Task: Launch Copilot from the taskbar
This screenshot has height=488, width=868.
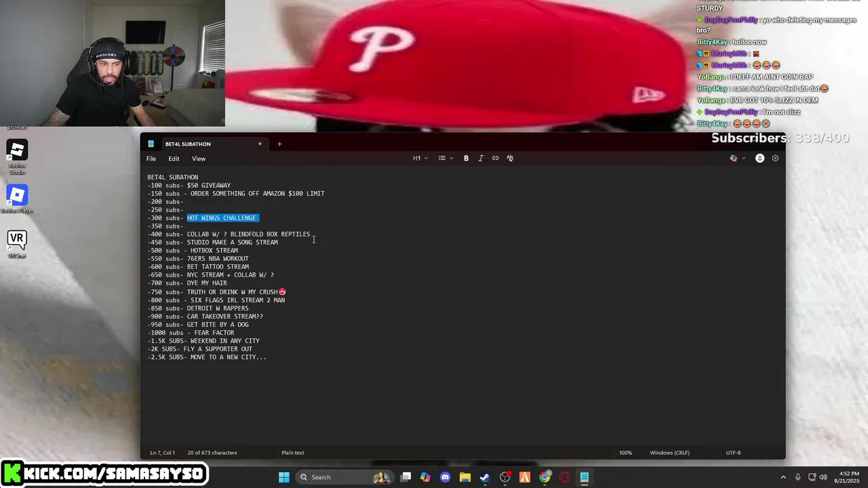Action: [x=425, y=477]
